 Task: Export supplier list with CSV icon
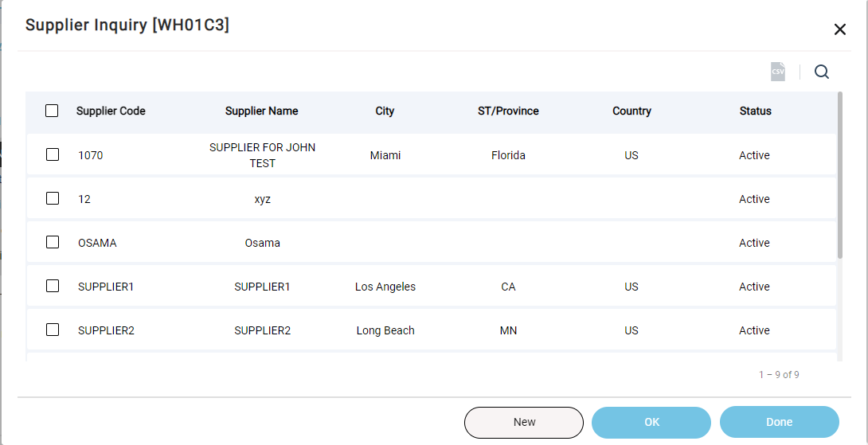coord(778,72)
